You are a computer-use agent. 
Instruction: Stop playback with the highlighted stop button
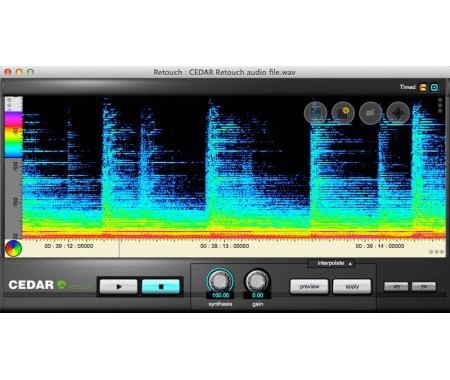tap(161, 286)
